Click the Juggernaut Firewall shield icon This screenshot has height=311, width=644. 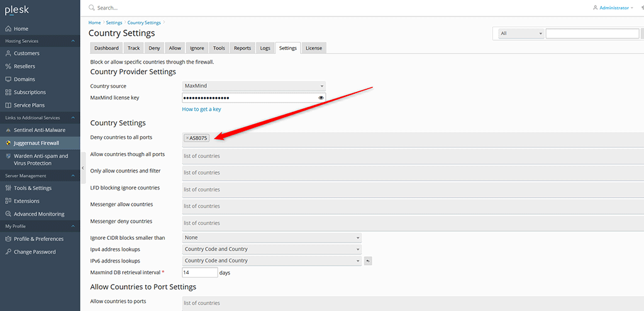(8, 143)
